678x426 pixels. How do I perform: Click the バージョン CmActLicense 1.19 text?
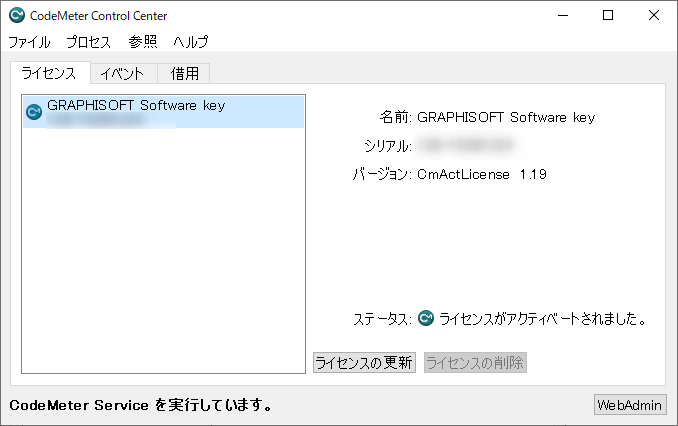482,174
